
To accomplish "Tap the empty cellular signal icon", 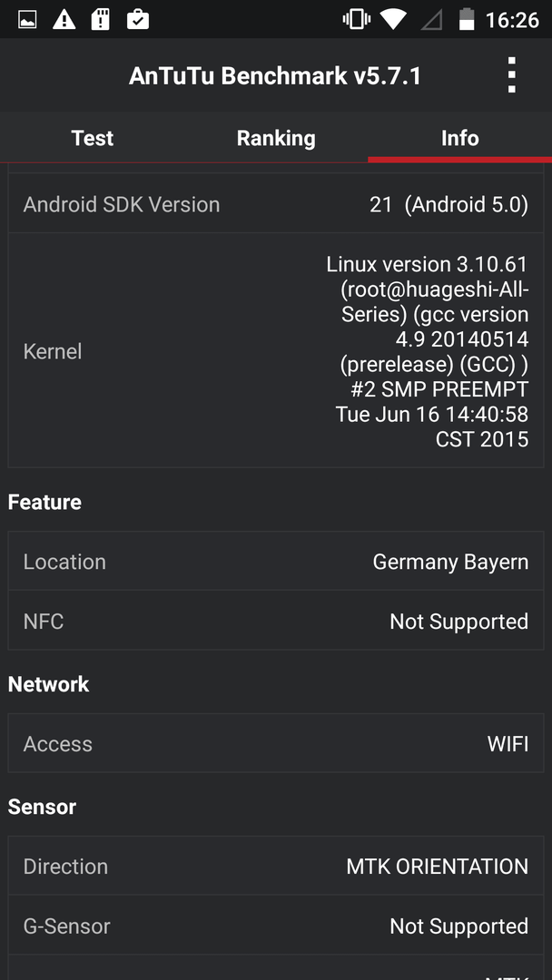I will pyautogui.click(x=431, y=20).
